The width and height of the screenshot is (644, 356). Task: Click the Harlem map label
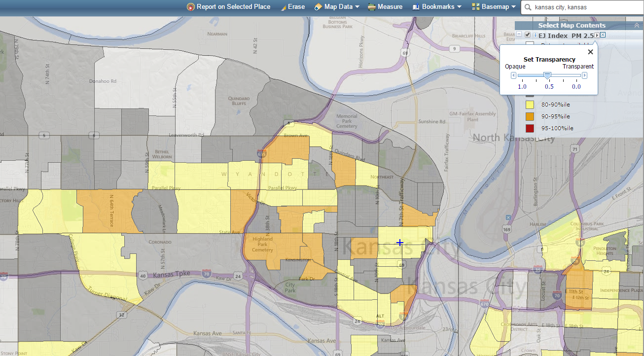coord(539,223)
